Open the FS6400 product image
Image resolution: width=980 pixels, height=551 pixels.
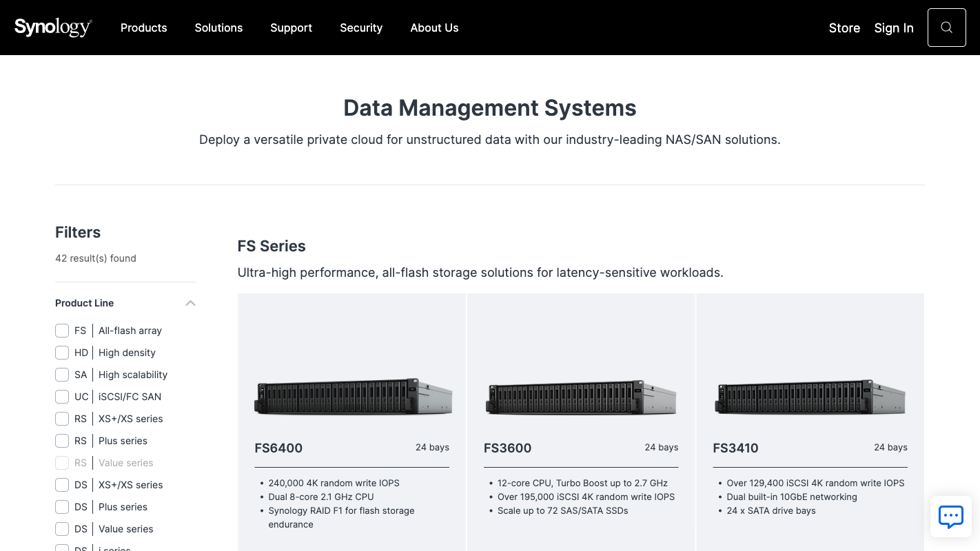[352, 396]
